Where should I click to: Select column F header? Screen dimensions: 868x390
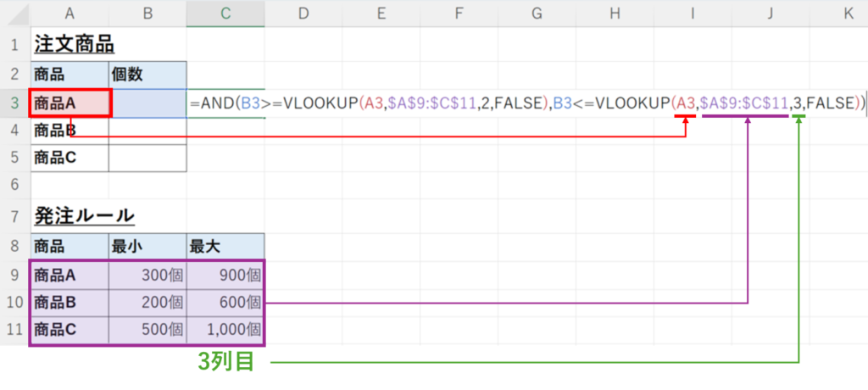click(x=459, y=14)
